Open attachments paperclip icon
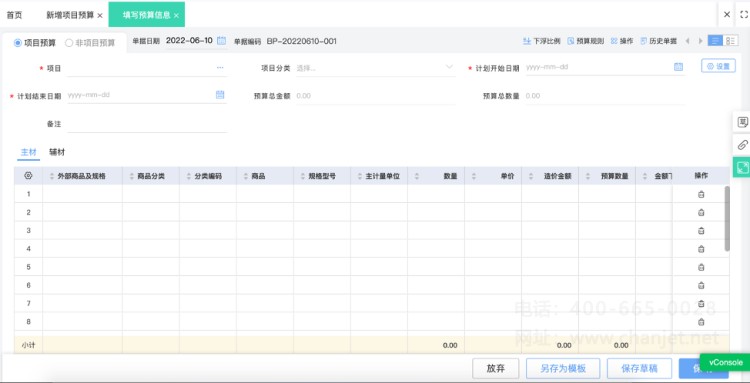The width and height of the screenshot is (750, 383). [x=742, y=145]
